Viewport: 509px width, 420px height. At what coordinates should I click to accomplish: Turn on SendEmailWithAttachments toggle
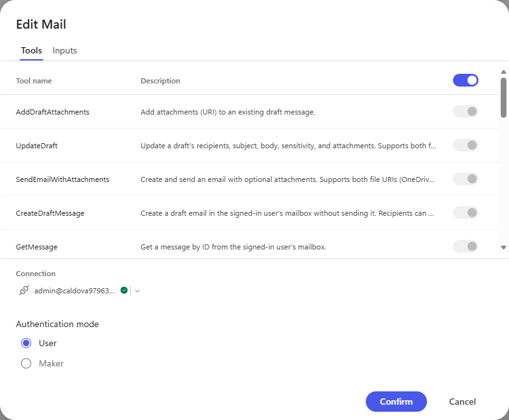point(466,179)
